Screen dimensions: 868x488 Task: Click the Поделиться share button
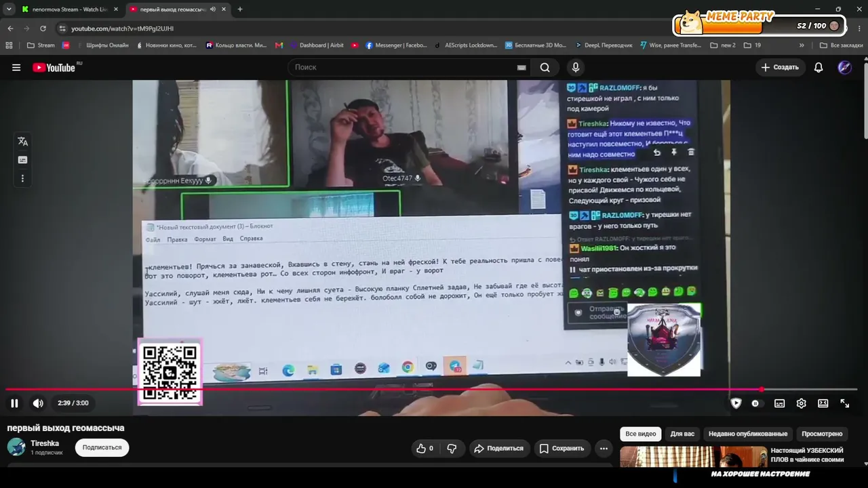498,448
